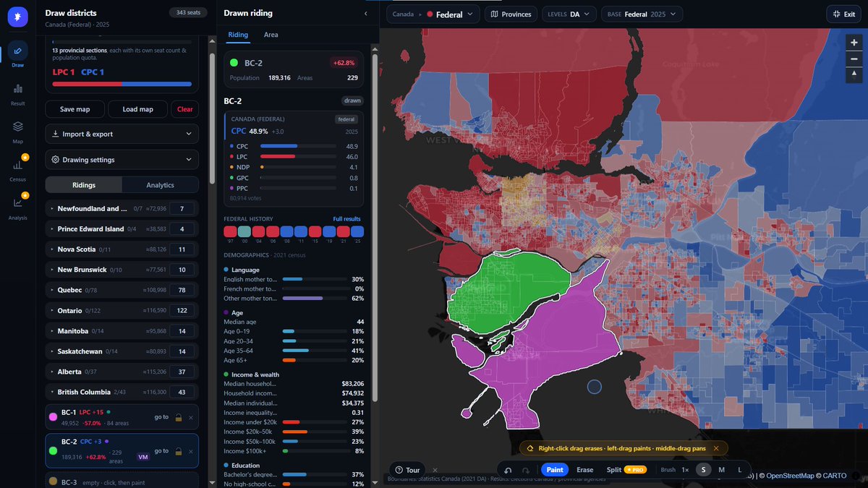Click the '25 federal history square
868x488 pixels.
coord(357,231)
